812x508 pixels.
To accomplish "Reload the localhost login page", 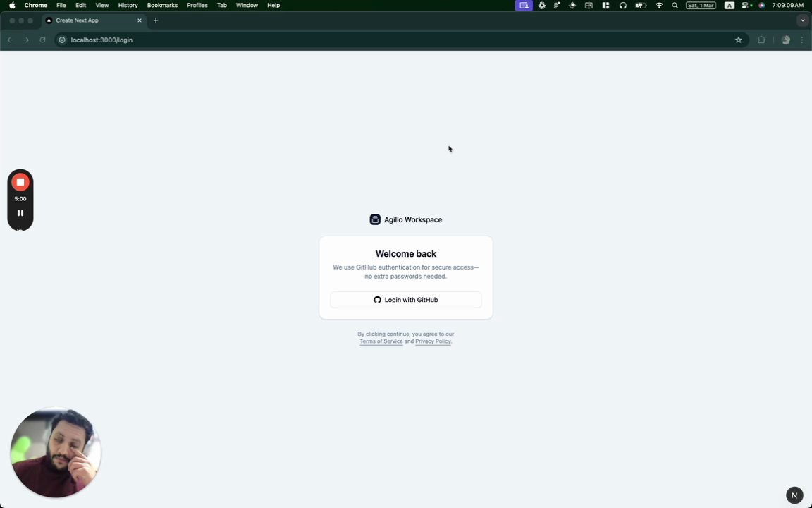I will 42,40.
